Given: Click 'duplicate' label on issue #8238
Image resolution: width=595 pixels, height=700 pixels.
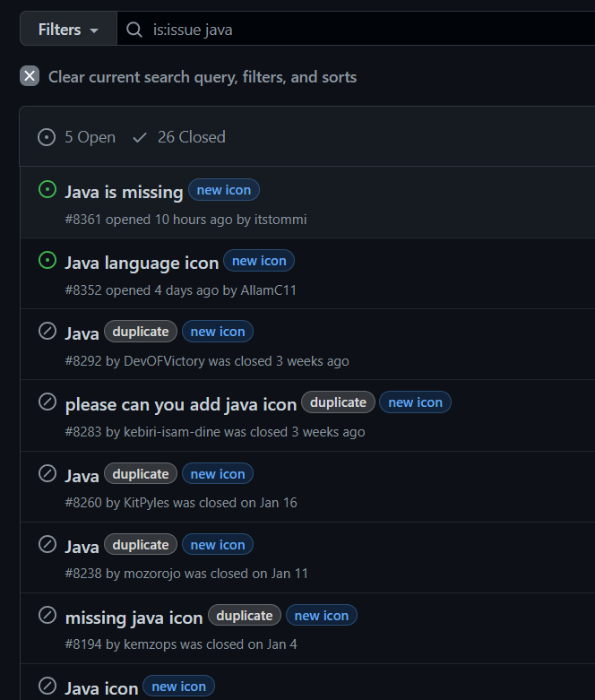Looking at the screenshot, I should coord(141,545).
